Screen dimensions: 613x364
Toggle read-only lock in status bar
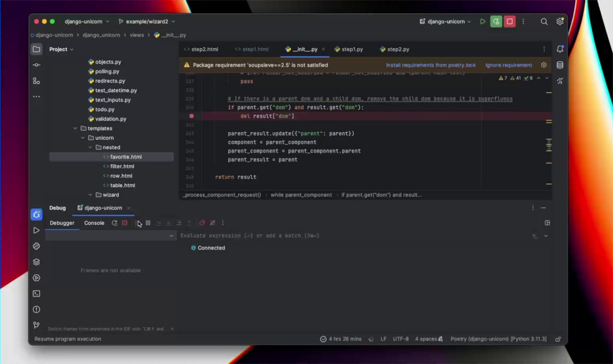pyautogui.click(x=558, y=339)
